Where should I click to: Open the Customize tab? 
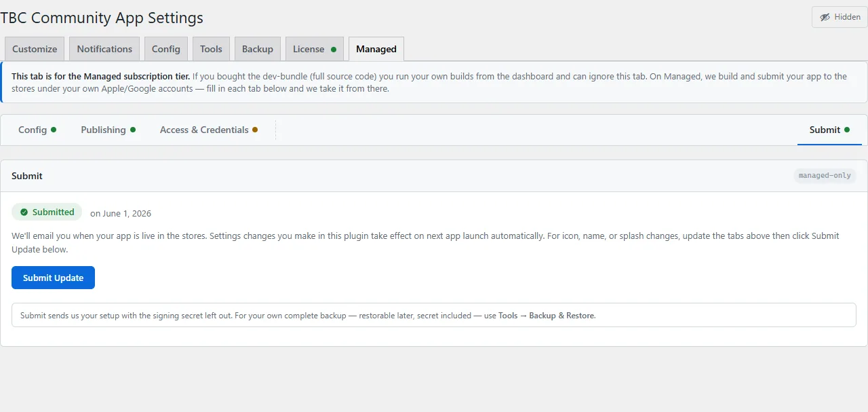(x=35, y=49)
